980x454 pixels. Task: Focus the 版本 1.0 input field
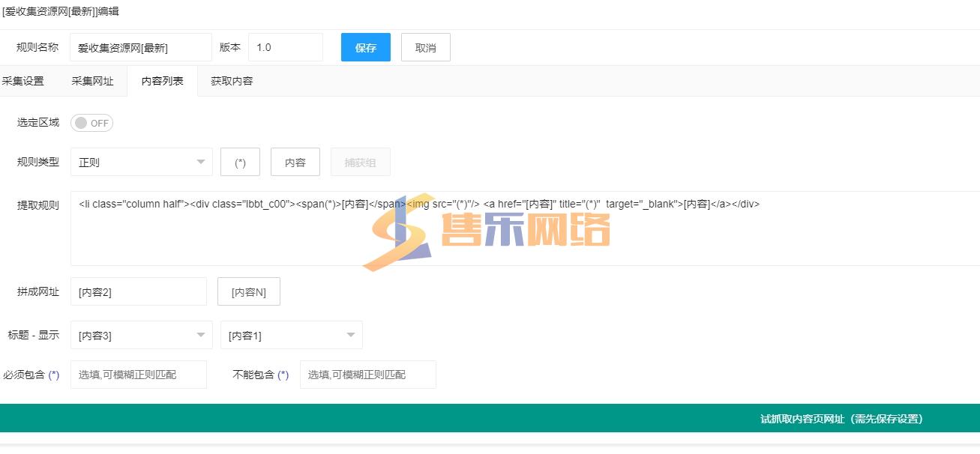click(x=286, y=47)
